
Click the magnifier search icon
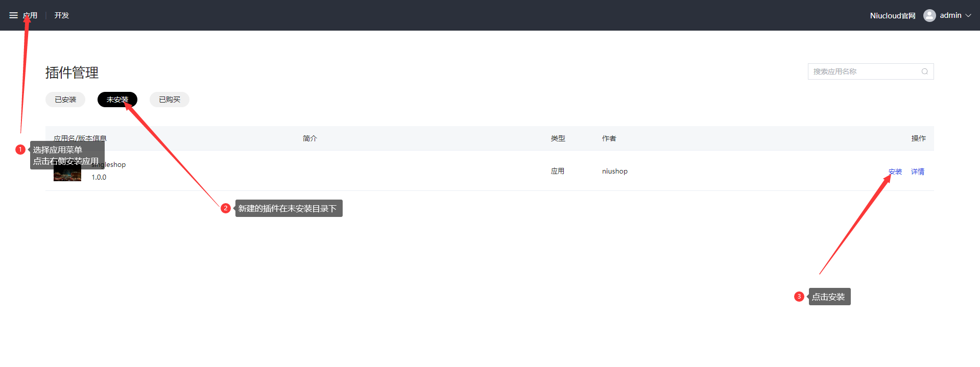pyautogui.click(x=924, y=71)
